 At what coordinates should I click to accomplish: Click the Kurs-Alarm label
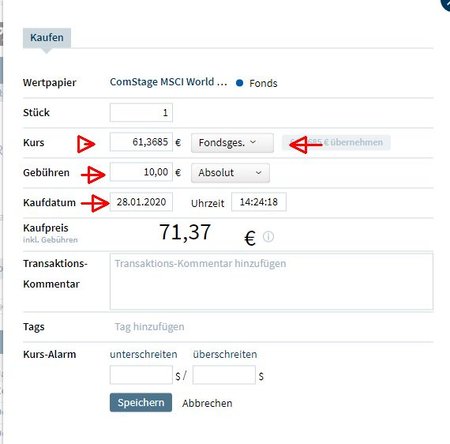[x=50, y=354]
